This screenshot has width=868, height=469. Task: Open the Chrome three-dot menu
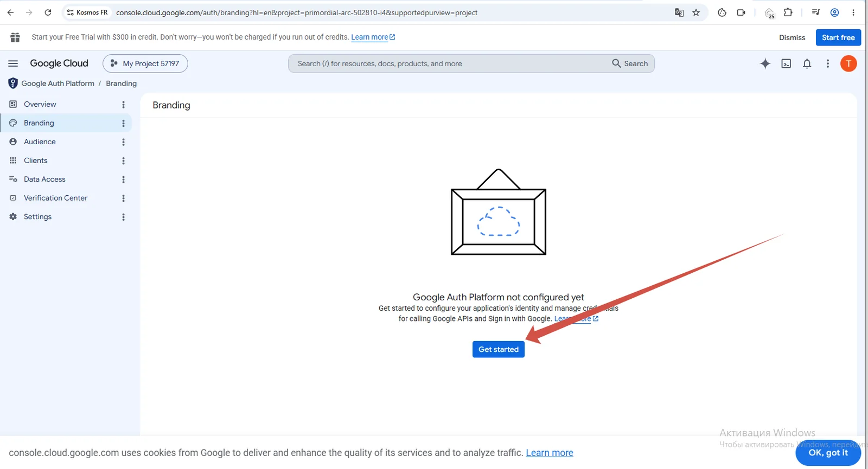[x=853, y=12]
